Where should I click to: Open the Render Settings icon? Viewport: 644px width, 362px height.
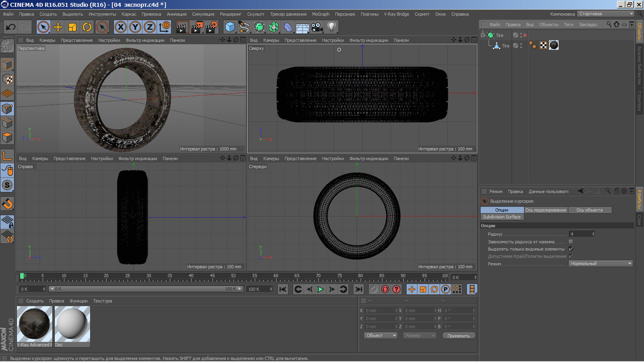[212, 27]
